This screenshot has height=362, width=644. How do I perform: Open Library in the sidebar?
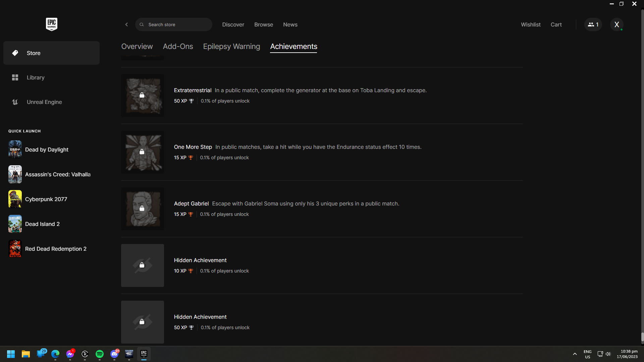pyautogui.click(x=51, y=77)
